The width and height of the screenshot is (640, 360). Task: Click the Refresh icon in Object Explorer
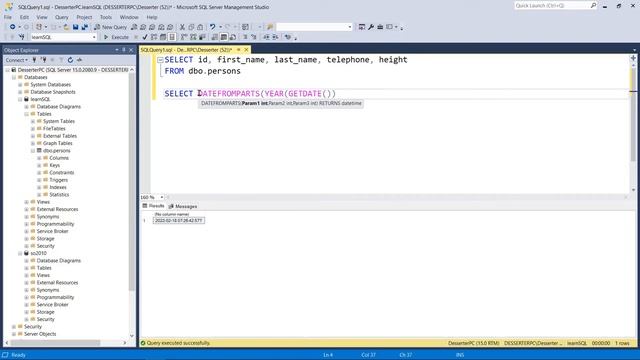tap(70, 60)
